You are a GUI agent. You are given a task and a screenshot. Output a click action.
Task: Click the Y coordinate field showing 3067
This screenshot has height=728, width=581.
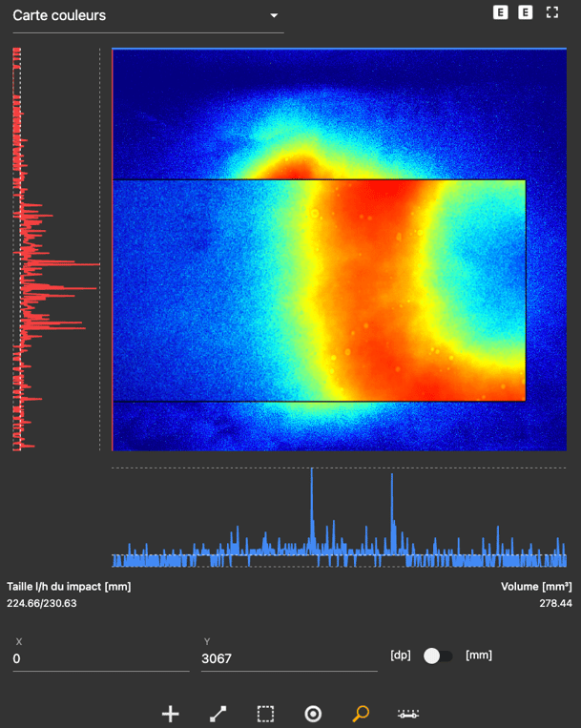coord(288,658)
